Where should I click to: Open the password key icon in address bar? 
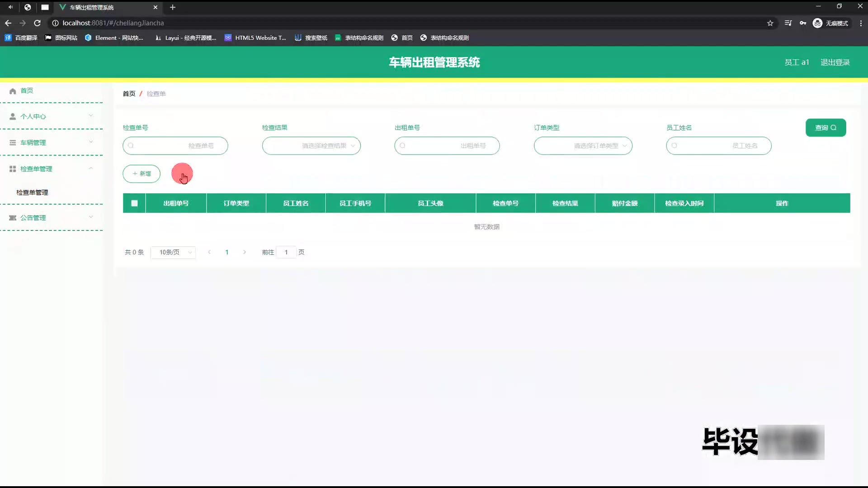pos(803,23)
